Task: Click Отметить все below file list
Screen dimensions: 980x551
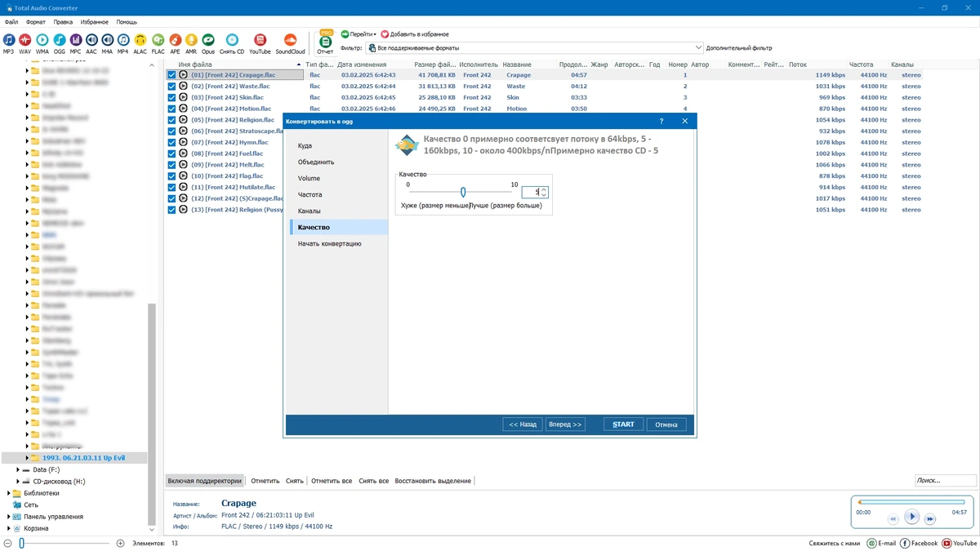Action: click(x=332, y=481)
